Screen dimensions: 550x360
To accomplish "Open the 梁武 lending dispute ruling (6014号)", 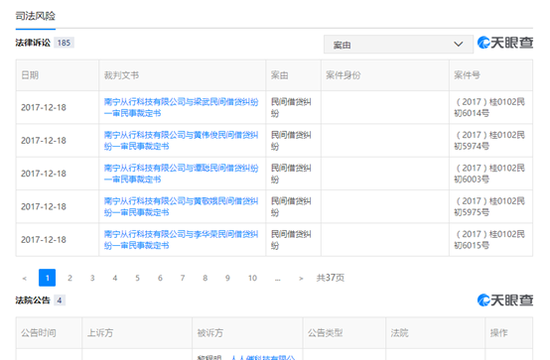I will click(x=181, y=107).
